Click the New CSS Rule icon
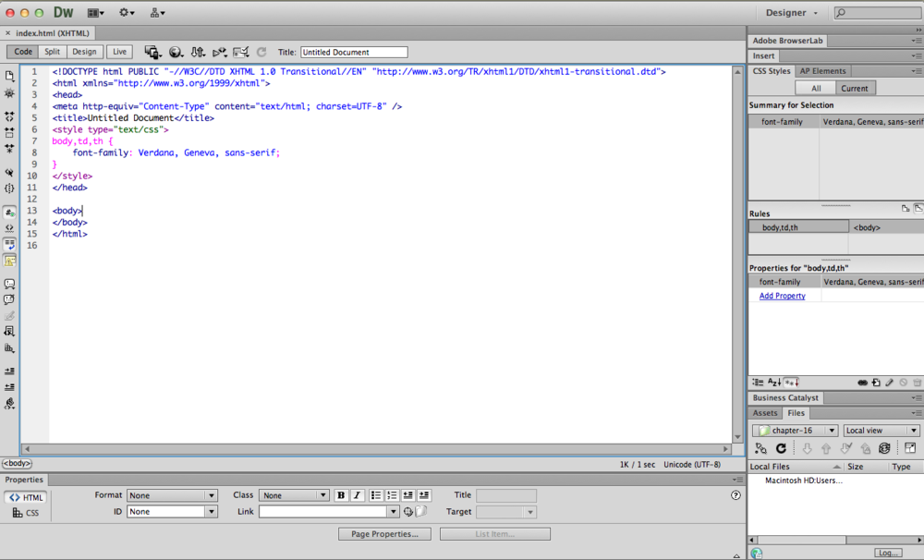The width and height of the screenshot is (924, 560). pos(876,382)
